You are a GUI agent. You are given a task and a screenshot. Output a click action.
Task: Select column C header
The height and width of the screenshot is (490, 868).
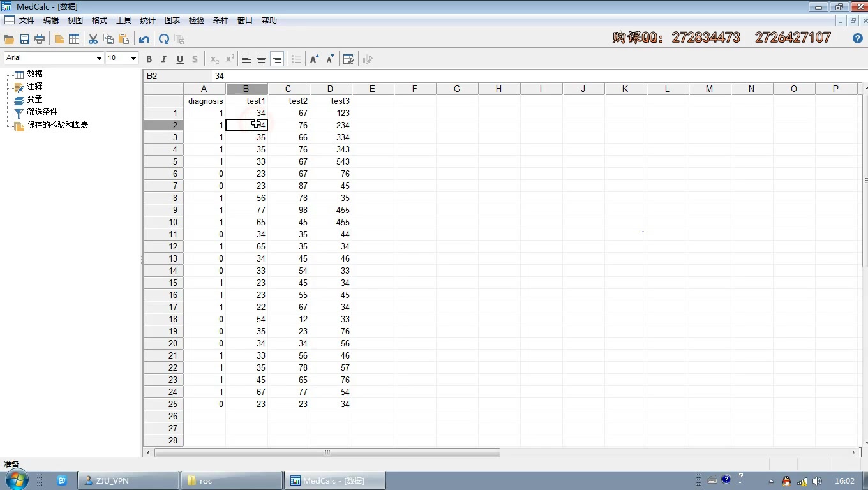[x=288, y=89]
